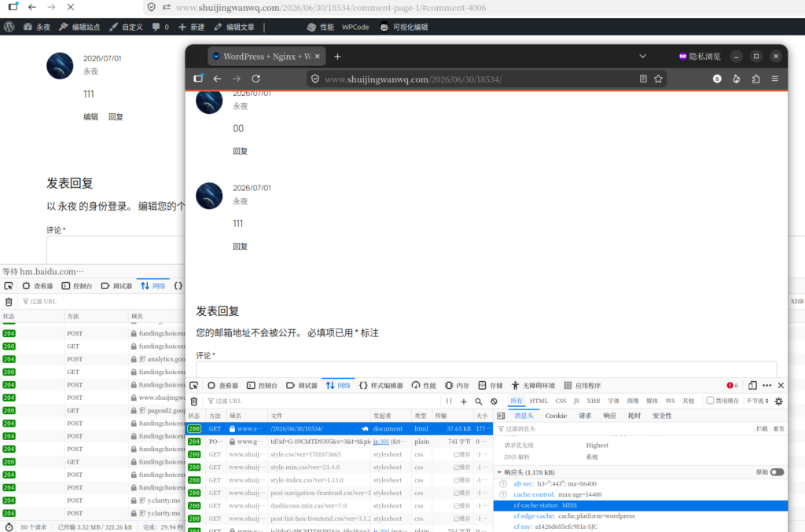
Task: Switch to the 响应 response details tab
Action: pyautogui.click(x=609, y=416)
